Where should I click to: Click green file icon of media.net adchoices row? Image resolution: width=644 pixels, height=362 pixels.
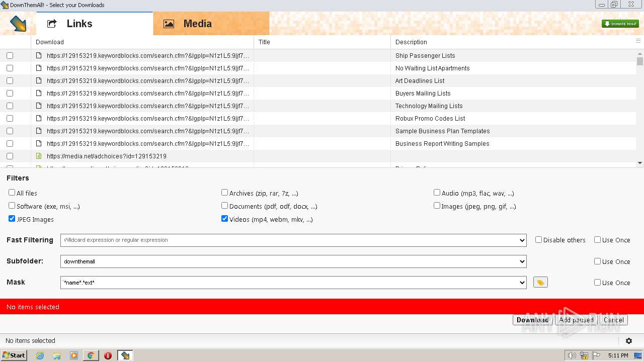click(39, 156)
